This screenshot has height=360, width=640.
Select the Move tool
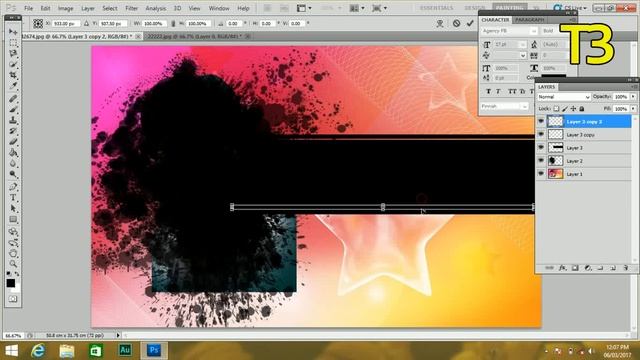tap(13, 32)
